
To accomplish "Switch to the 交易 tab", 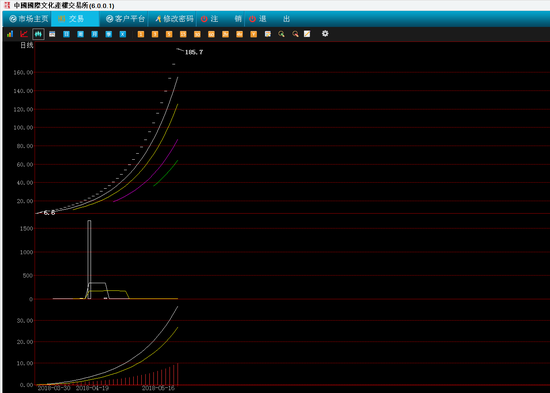I will click(75, 19).
